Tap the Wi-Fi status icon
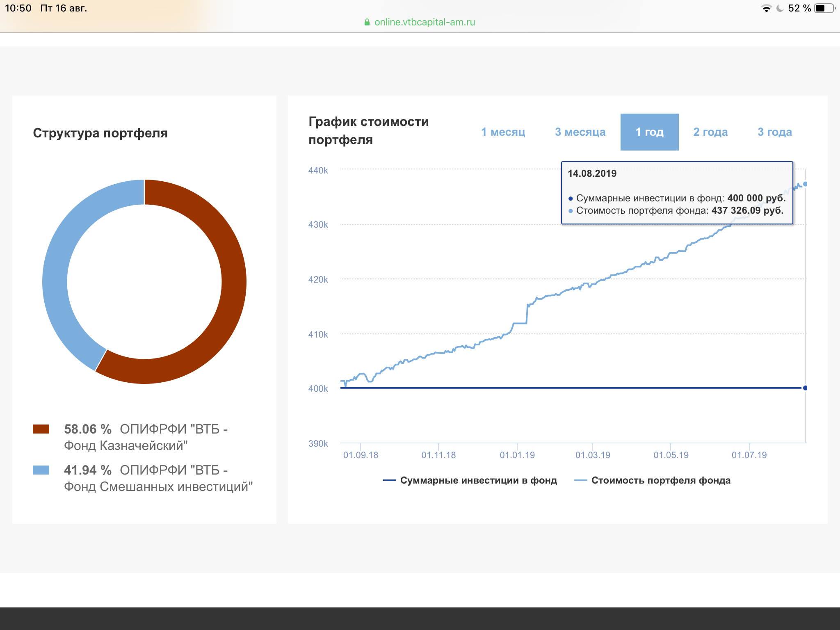Screen dimensions: 840x630 point(766,8)
